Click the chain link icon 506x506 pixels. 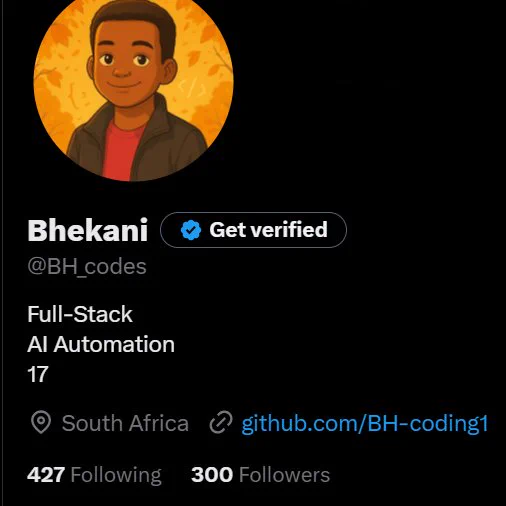221,422
